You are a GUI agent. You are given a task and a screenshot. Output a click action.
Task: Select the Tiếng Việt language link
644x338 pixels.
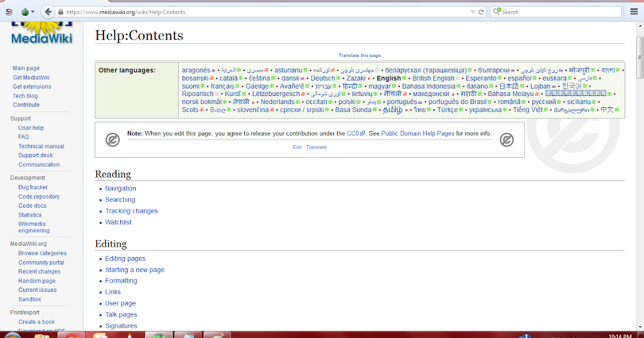528,109
